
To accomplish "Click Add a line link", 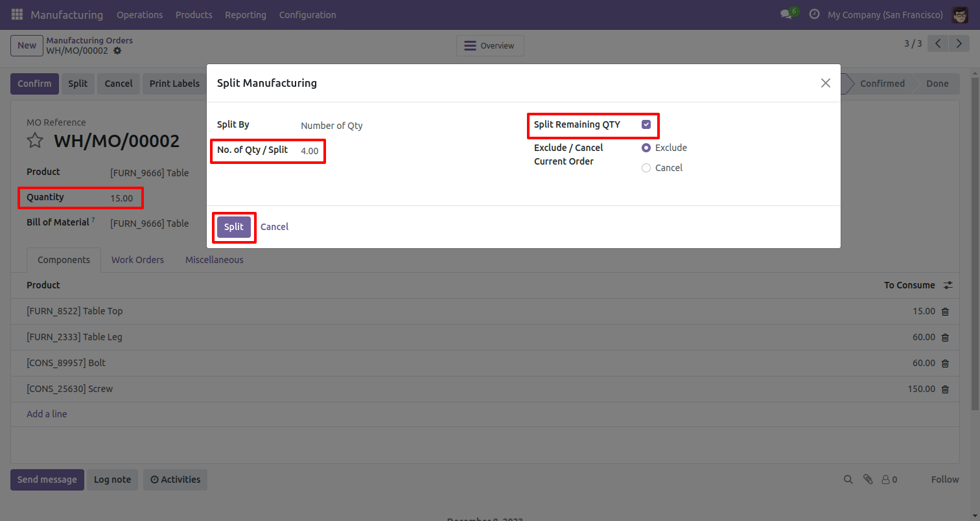I will [x=47, y=414].
